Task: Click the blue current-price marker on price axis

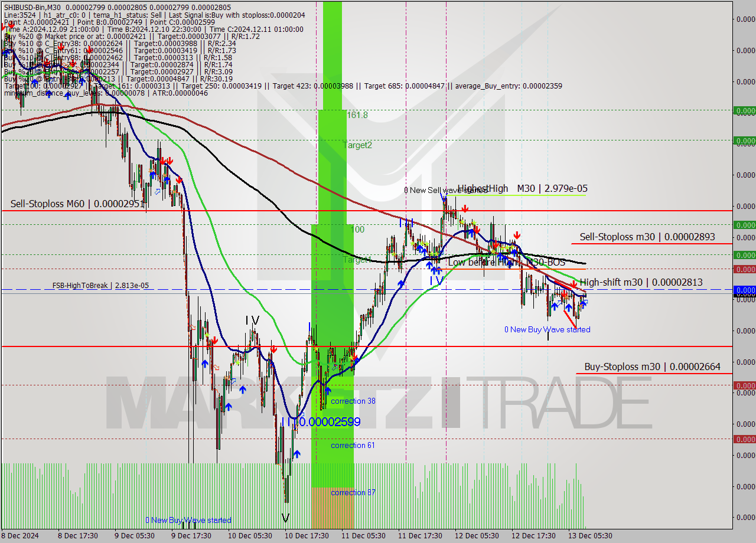Action: click(744, 290)
